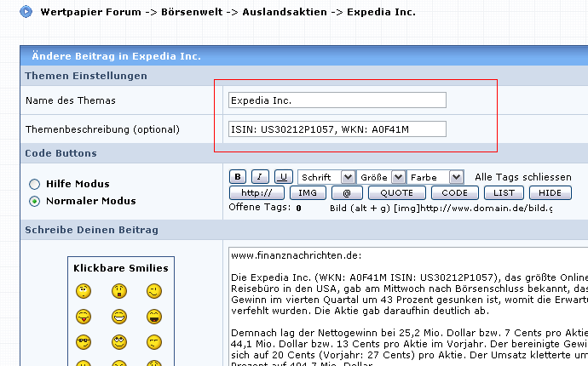Click the blue arrow icon before the breadcrumb
The width and height of the screenshot is (588, 366).
point(26,12)
